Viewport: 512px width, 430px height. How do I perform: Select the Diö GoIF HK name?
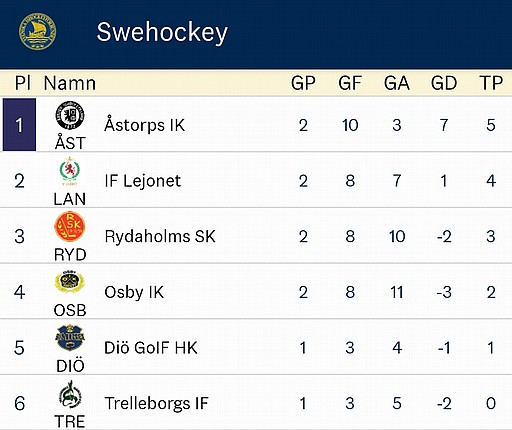tap(151, 348)
